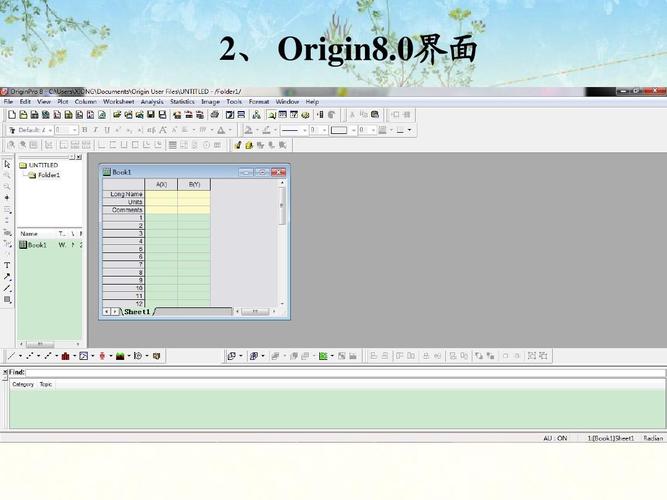Open the Plot menu
Viewport: 667px width, 500px height.
click(63, 102)
